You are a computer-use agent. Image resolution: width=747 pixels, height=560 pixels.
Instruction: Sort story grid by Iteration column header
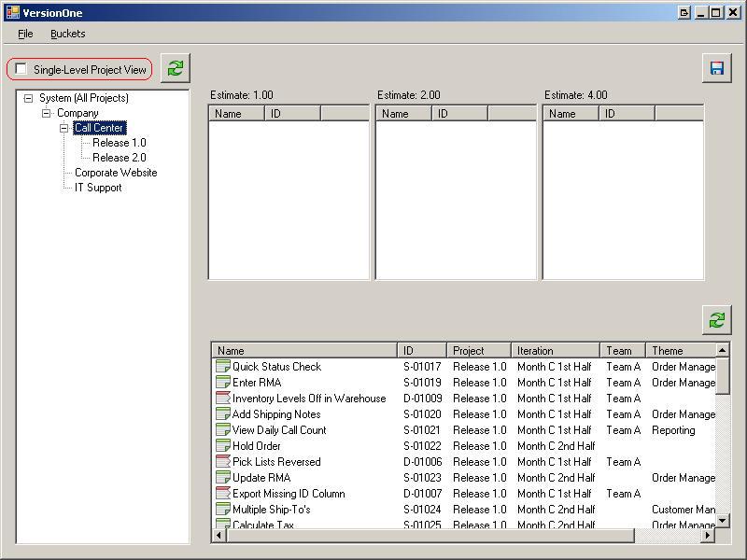(556, 351)
